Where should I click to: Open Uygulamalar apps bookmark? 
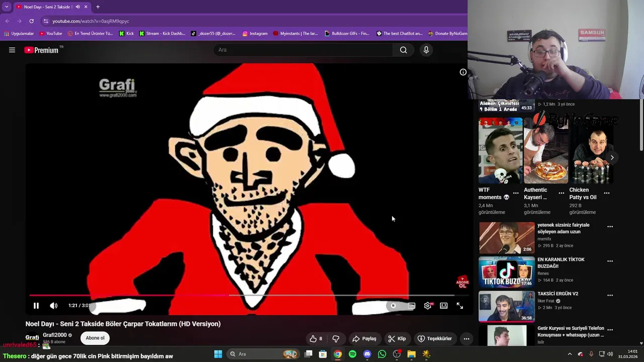19,34
